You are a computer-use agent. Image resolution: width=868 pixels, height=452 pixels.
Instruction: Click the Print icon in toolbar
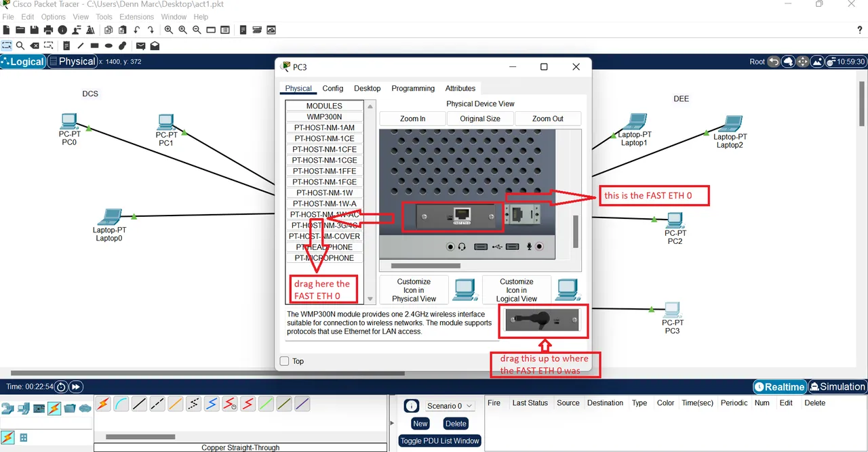click(48, 30)
